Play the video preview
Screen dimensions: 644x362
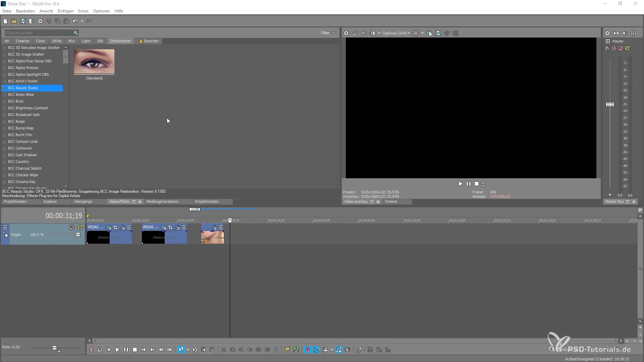[x=460, y=184]
